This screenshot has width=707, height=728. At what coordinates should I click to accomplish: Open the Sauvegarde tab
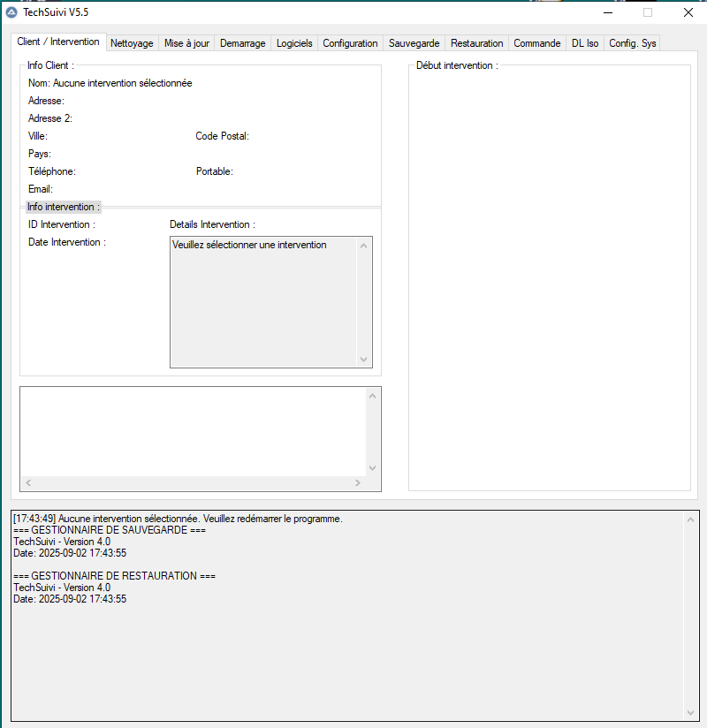coord(414,42)
